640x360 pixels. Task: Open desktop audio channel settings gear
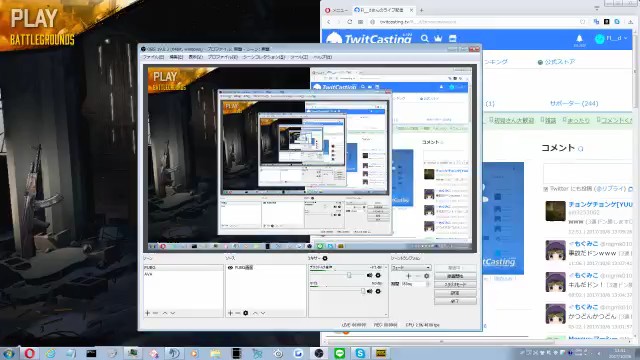(x=378, y=276)
